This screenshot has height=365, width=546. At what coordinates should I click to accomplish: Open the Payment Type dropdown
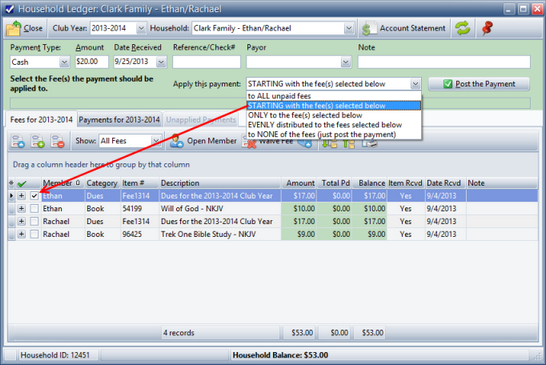tap(64, 62)
